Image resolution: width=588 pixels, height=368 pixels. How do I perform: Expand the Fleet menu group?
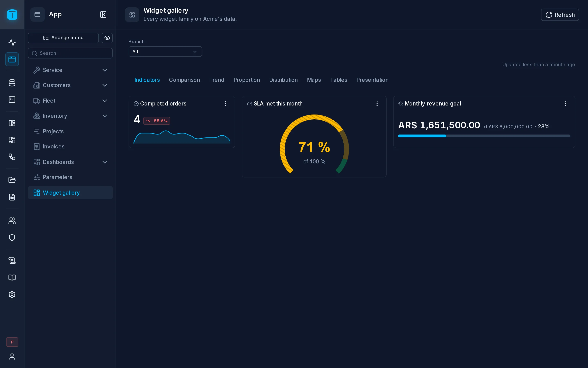click(x=70, y=101)
